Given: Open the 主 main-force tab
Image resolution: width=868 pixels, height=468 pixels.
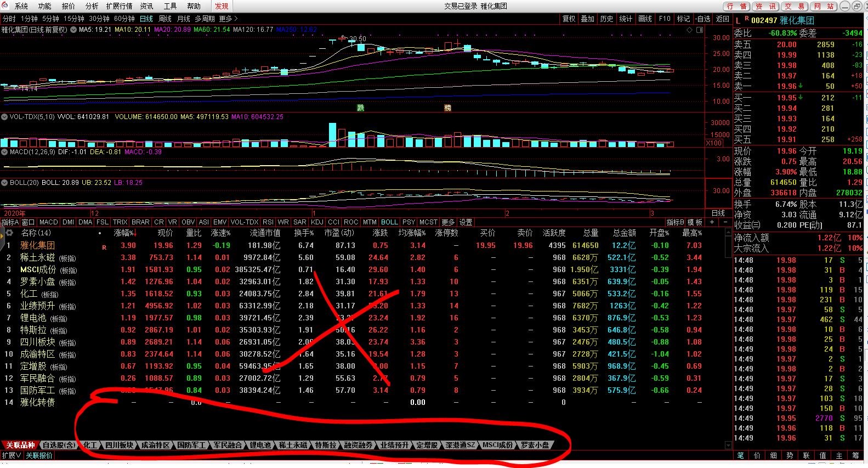Looking at the screenshot, I should pos(839,455).
